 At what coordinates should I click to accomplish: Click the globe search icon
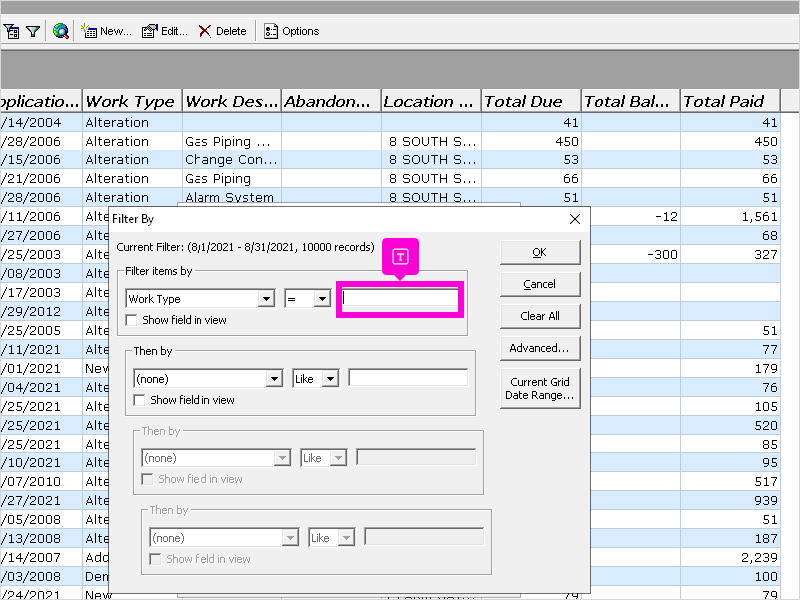[x=61, y=32]
